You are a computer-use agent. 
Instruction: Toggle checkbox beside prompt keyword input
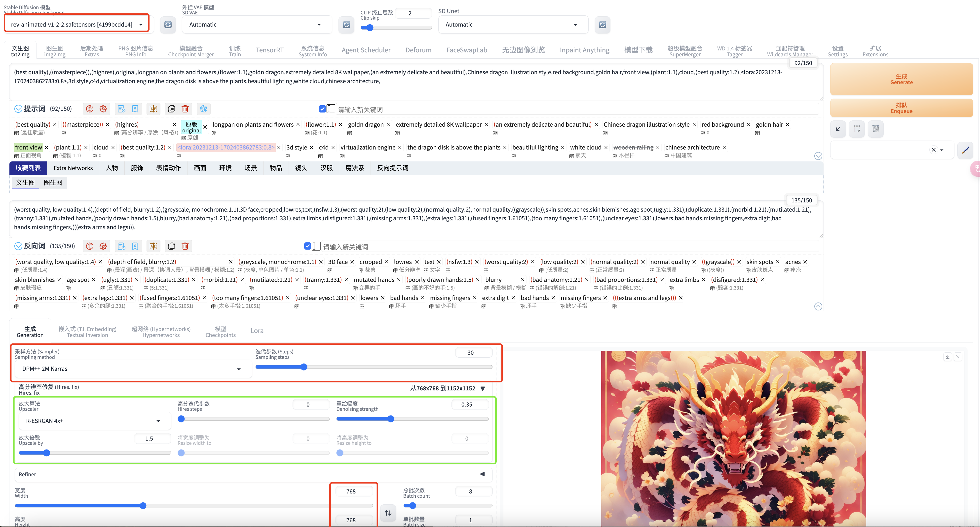pyautogui.click(x=323, y=109)
